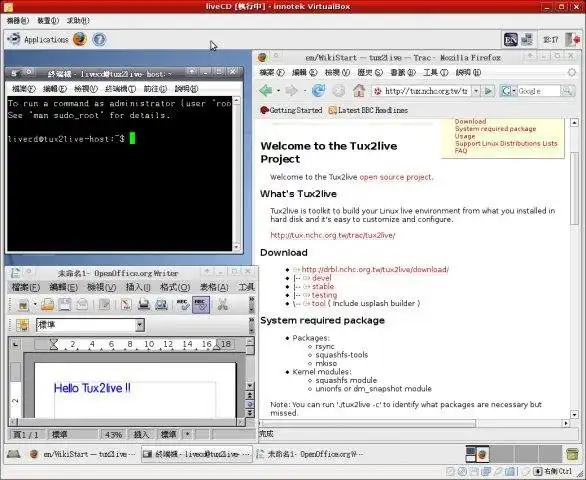Click the Cut scissors icon in Writer
Image resolution: width=586 pixels, height=480 pixels.
pyautogui.click(x=223, y=305)
